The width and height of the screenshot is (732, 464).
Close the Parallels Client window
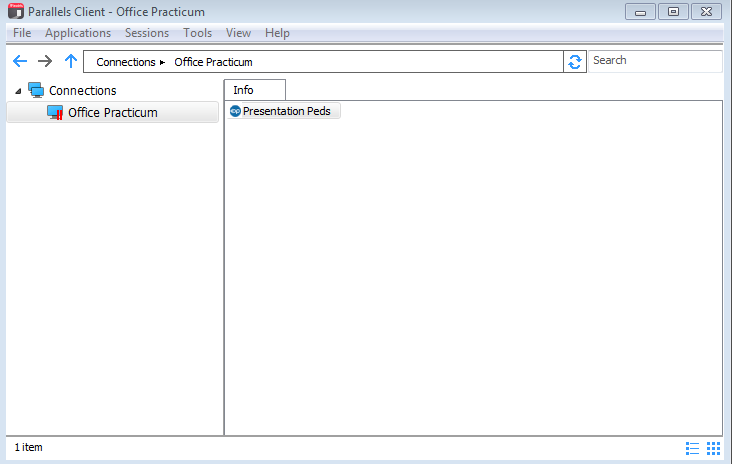coord(706,12)
